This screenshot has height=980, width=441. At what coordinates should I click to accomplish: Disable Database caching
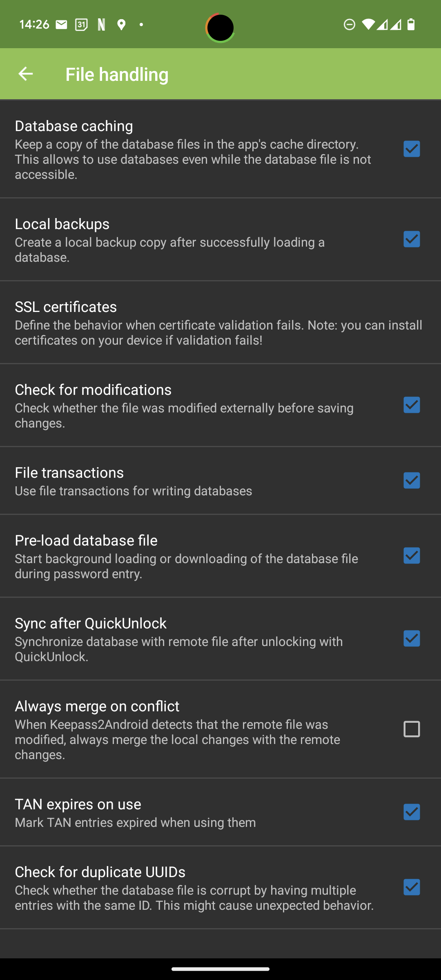point(411,149)
